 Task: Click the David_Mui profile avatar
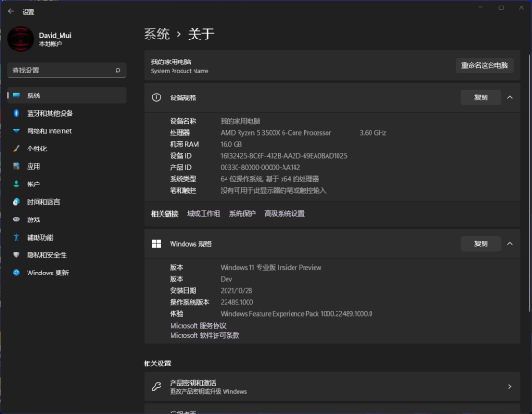click(x=21, y=39)
